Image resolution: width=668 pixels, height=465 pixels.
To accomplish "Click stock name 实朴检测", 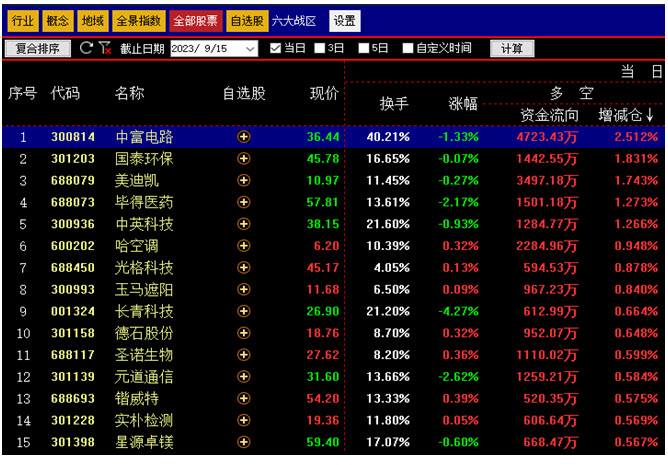I will (x=144, y=420).
